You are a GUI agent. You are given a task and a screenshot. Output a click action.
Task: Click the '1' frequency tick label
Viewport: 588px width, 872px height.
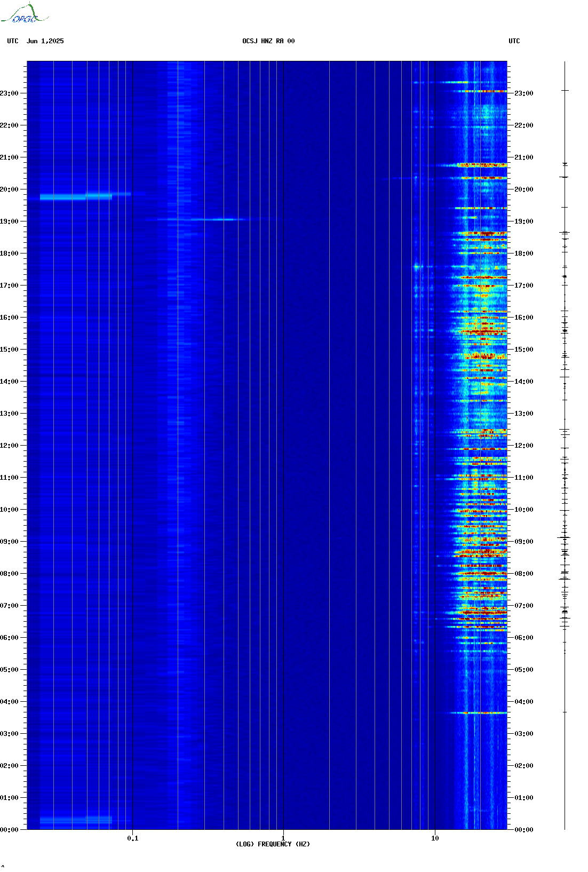[x=283, y=838]
